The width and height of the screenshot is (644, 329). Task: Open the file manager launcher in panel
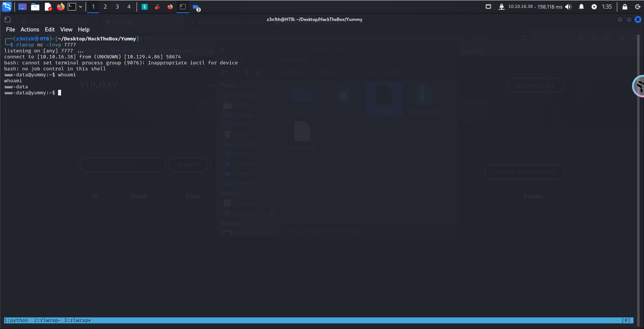[35, 7]
